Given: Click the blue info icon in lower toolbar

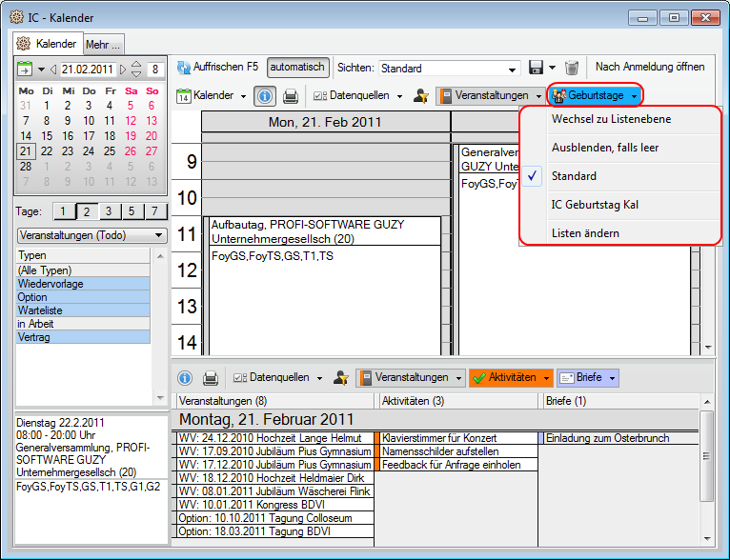Looking at the screenshot, I should (185, 378).
